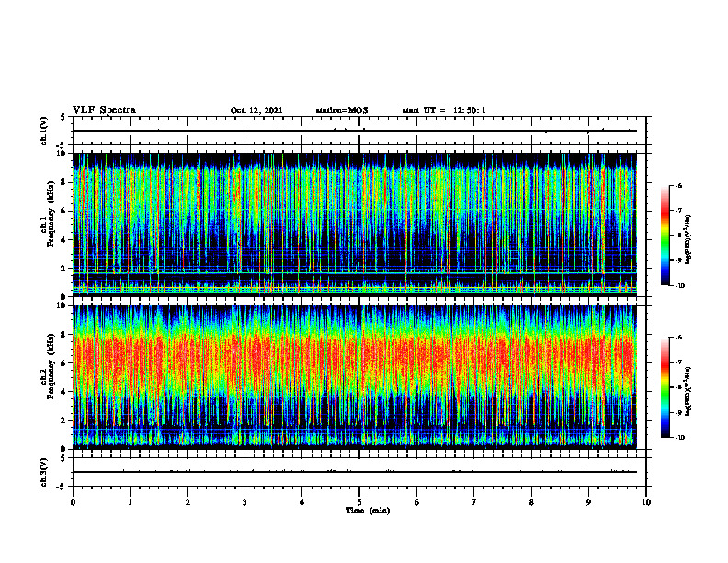Screen dimensions: 728x563
Task: Click the log(PSD) label beside ch.1 colorbar
Action: pos(688,240)
